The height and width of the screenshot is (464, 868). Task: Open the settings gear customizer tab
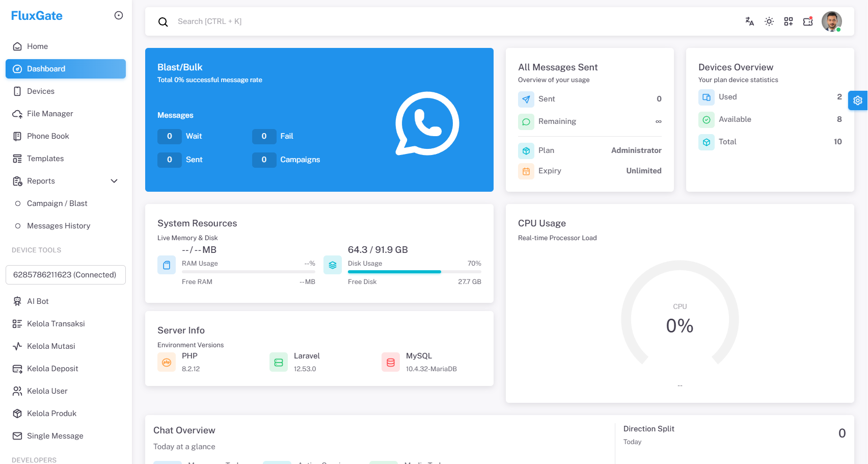858,100
